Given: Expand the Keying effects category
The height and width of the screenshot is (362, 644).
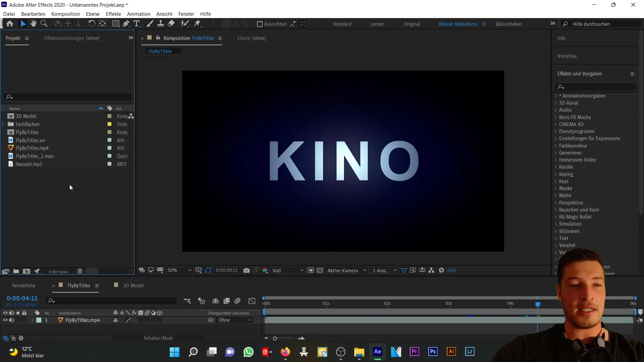Looking at the screenshot, I should (x=555, y=174).
